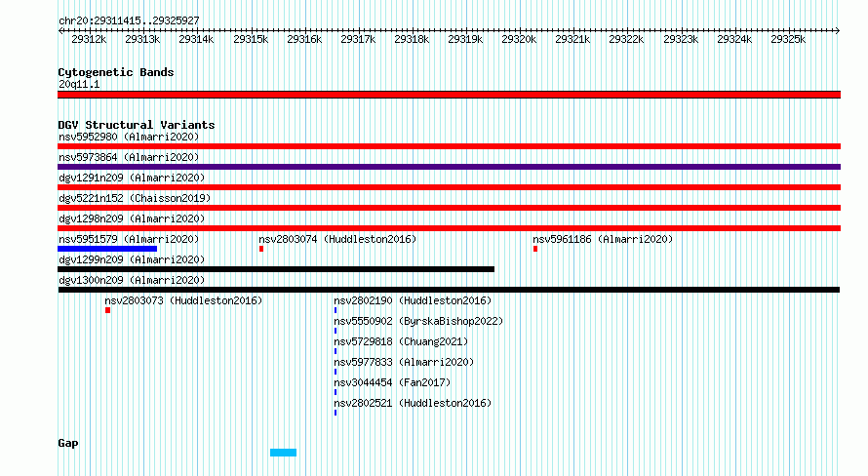Click the red nsv2803074 variant marker
Viewport: 868px width, 476px height.
[261, 249]
